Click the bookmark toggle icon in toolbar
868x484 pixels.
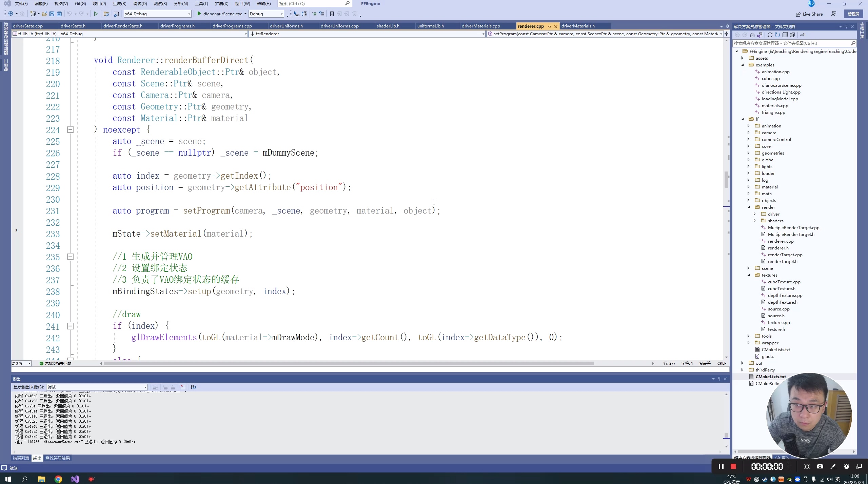[332, 14]
